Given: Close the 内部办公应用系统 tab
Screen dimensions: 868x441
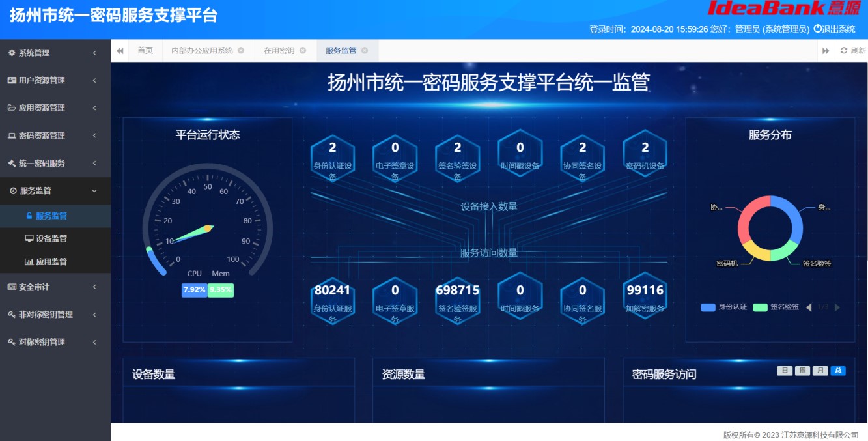Looking at the screenshot, I should click(x=241, y=51).
